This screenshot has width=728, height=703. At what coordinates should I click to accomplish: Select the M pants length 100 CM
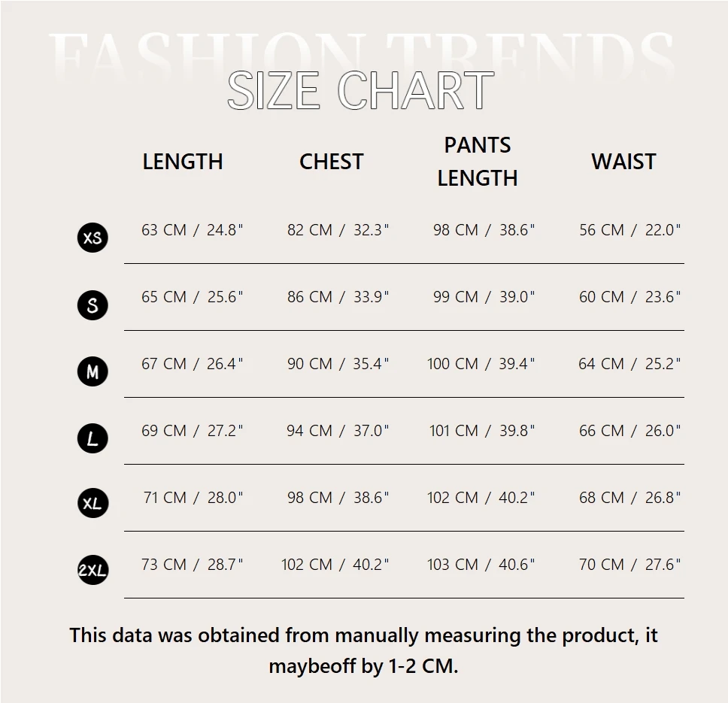pos(453,364)
